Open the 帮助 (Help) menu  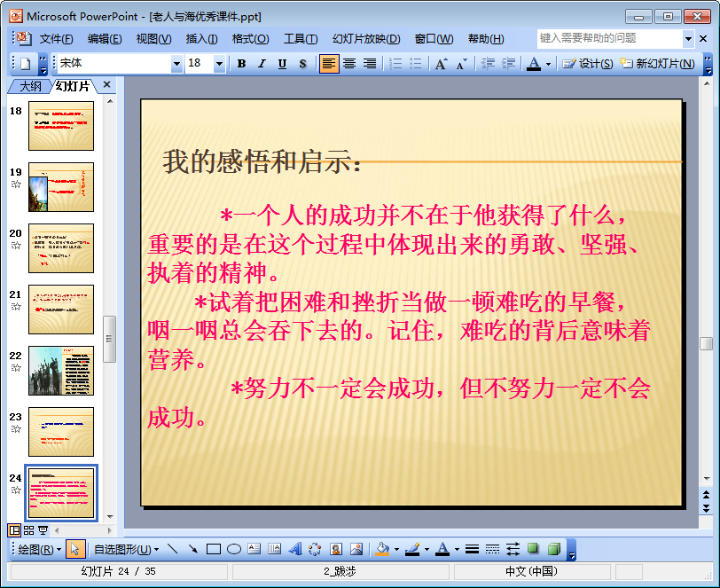[486, 39]
